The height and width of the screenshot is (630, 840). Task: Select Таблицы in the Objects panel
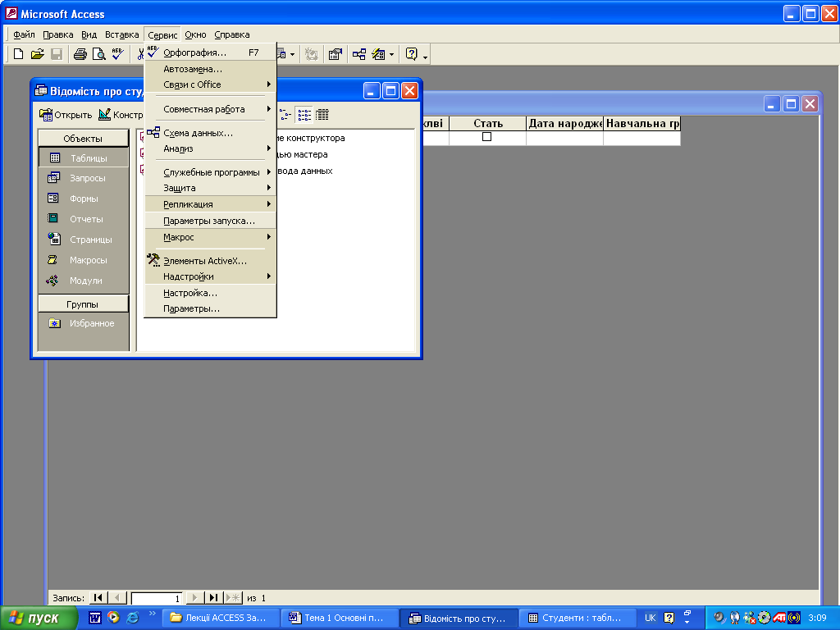[x=84, y=158]
